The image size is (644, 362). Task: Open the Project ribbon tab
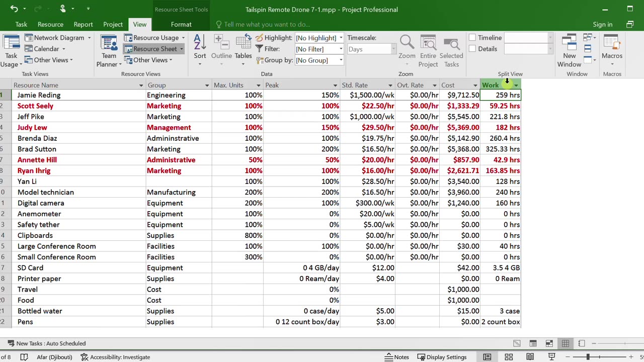[113, 24]
